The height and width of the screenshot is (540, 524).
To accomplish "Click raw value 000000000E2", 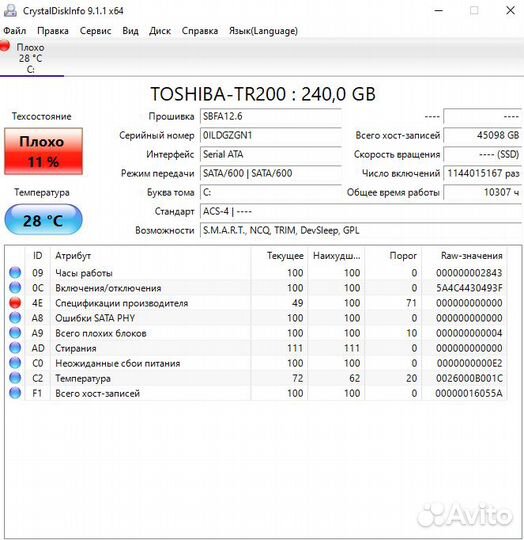I will [469, 363].
